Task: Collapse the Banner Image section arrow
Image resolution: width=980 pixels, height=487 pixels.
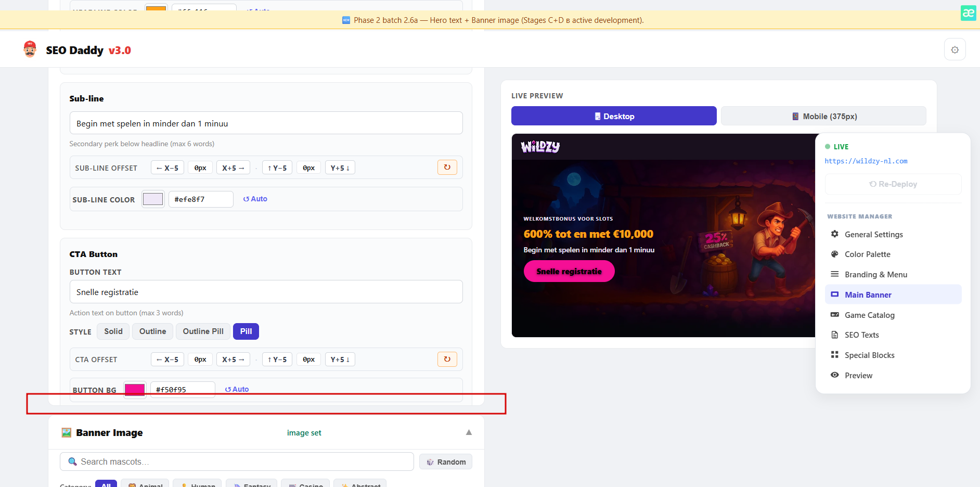Action: (469, 432)
